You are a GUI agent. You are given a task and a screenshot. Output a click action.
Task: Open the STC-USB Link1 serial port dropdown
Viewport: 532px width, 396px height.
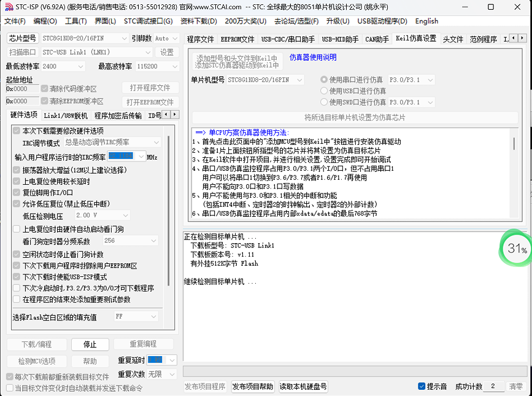(x=96, y=52)
